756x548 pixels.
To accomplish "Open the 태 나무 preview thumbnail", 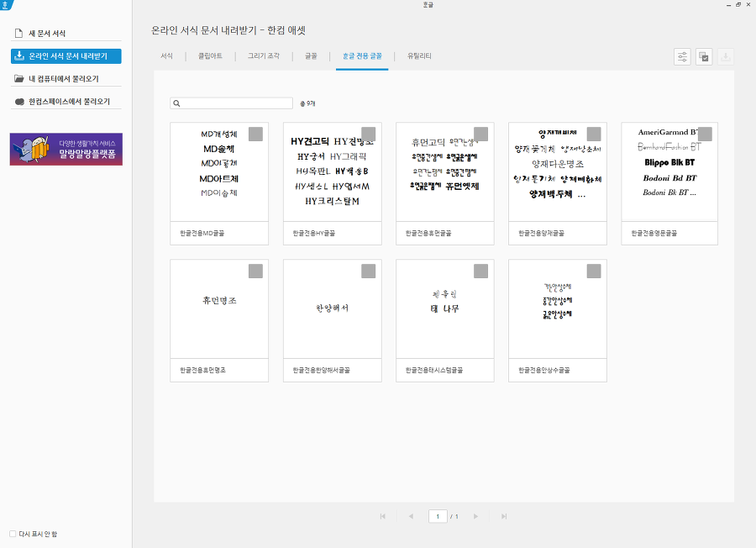I will 445,309.
